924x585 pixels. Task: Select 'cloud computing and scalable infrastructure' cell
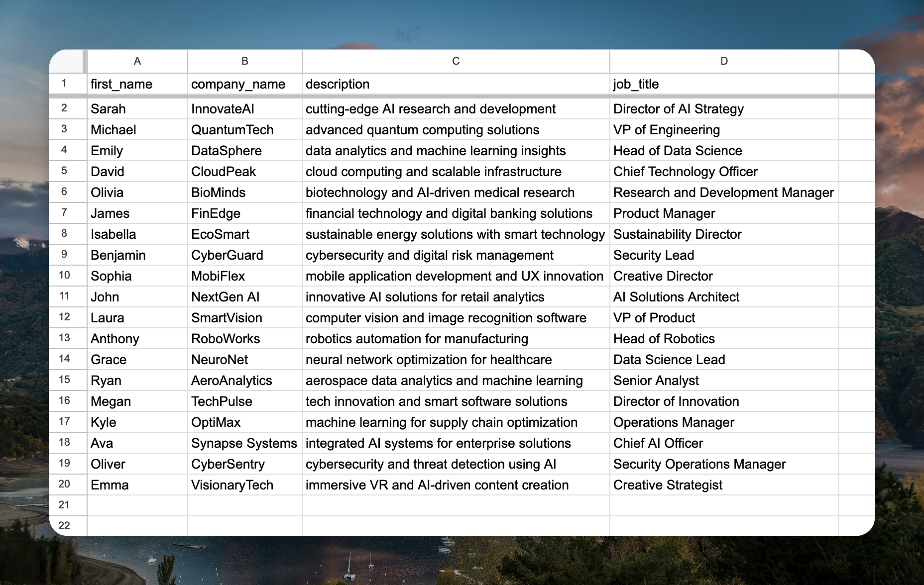pos(456,171)
